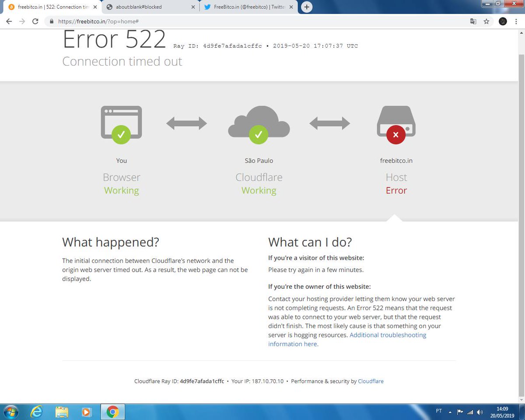The width and height of the screenshot is (525, 420).
Task: Show hidden tray icons arrow
Action: tap(451, 412)
